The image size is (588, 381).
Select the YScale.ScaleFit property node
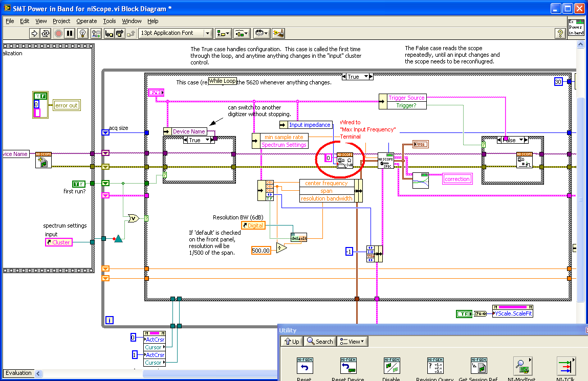tap(512, 311)
